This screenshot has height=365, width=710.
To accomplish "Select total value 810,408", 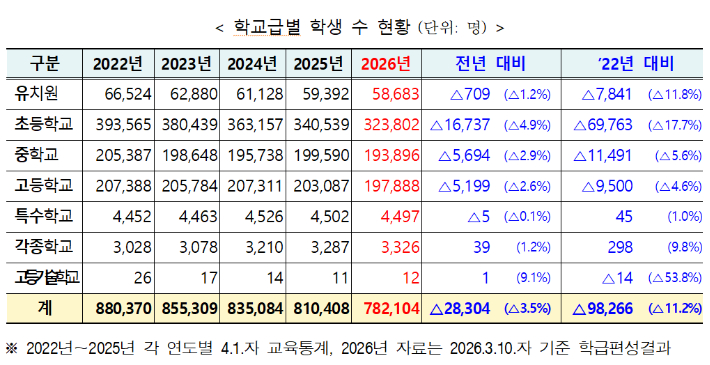I will tap(321, 309).
